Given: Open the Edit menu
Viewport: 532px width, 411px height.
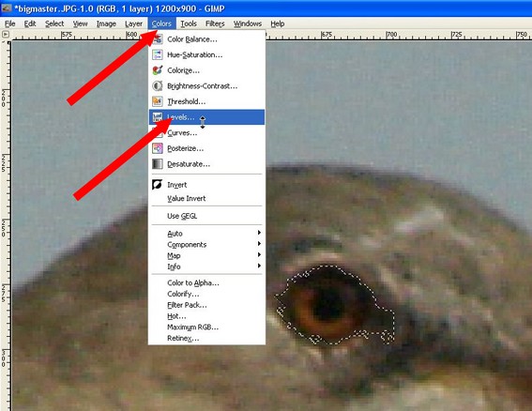Looking at the screenshot, I should click(30, 23).
